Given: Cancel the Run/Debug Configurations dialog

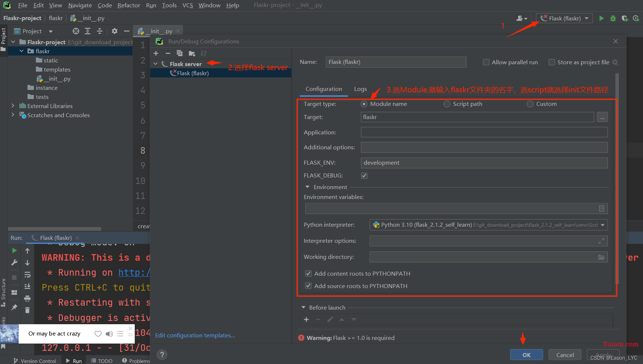Looking at the screenshot, I should (x=565, y=355).
